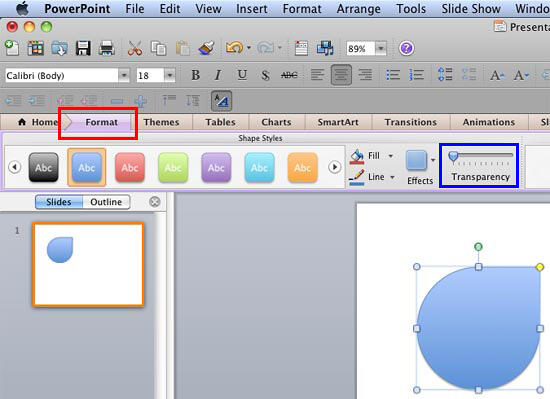550x399 pixels.
Task: Expand the Undo history dropdown arrow
Action: tap(249, 47)
